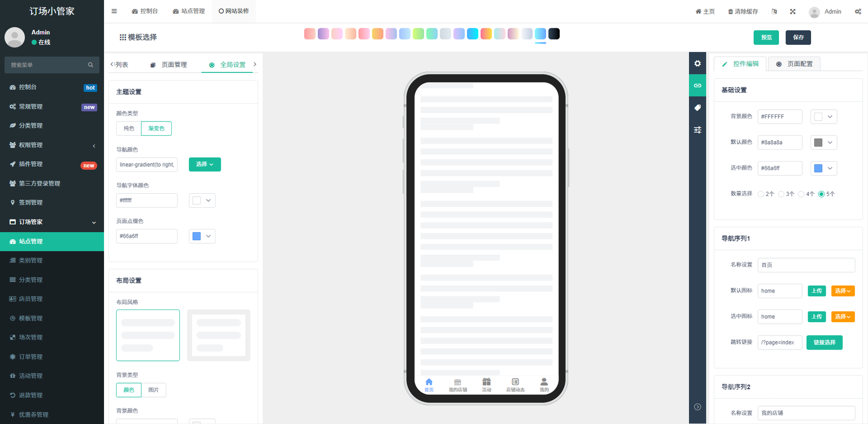Click the 名称设置 input containing 首页
The image size is (868, 424).
(x=806, y=265)
